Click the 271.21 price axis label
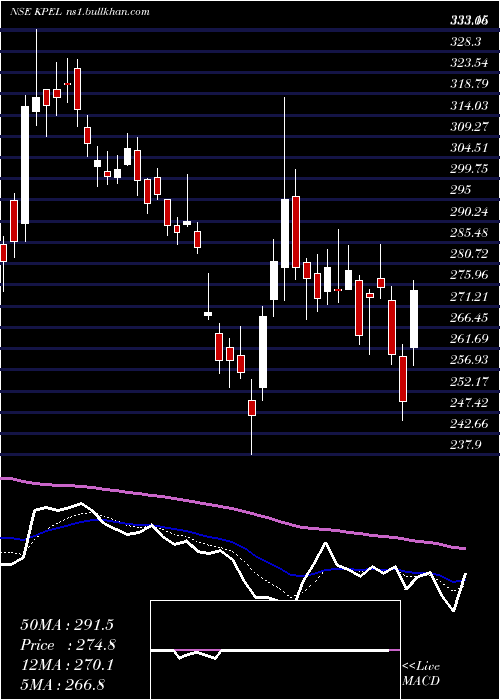 pyautogui.click(x=469, y=296)
